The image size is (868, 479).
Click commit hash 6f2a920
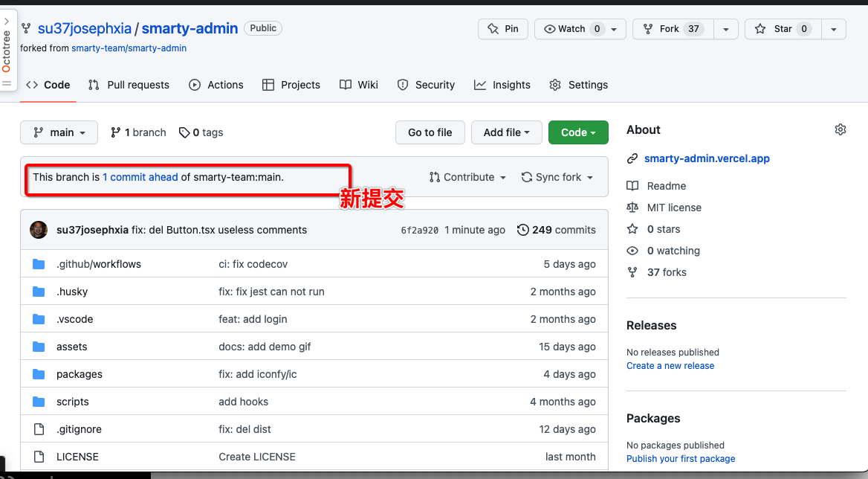(x=419, y=230)
